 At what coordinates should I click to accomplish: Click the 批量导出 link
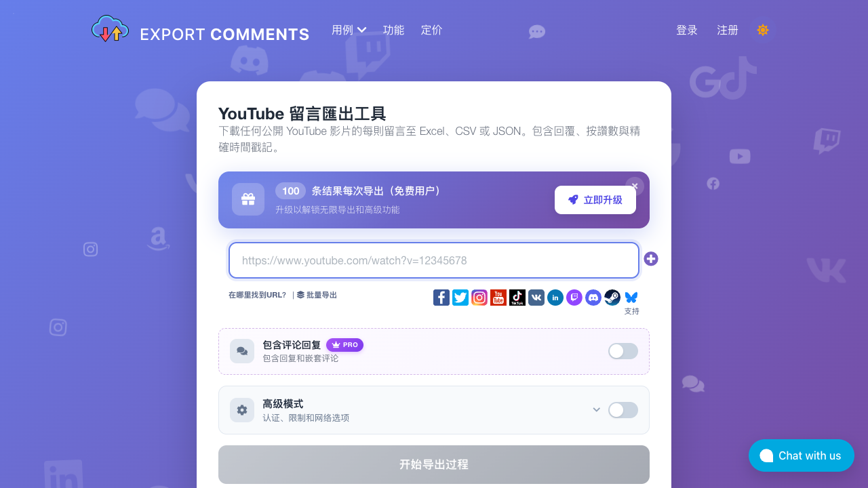[x=317, y=295]
